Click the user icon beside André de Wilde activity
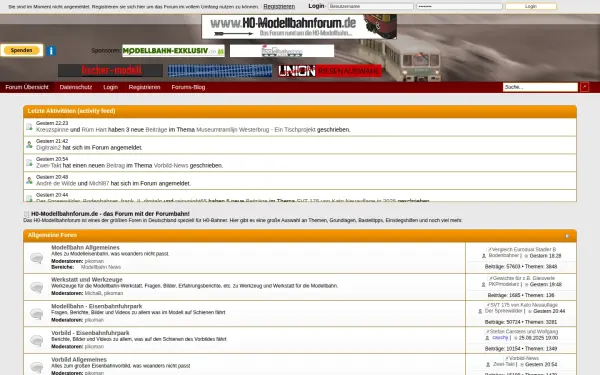The image size is (600, 375). click(29, 181)
